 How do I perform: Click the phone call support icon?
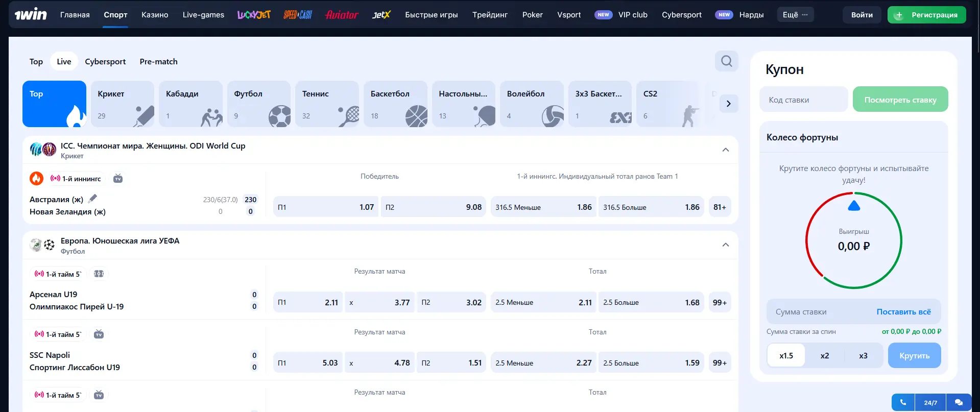903,402
